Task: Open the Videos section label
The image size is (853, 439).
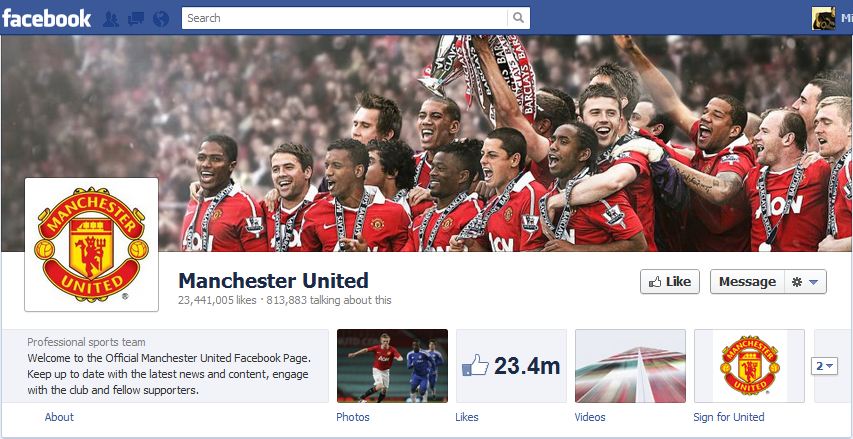Action: (590, 417)
